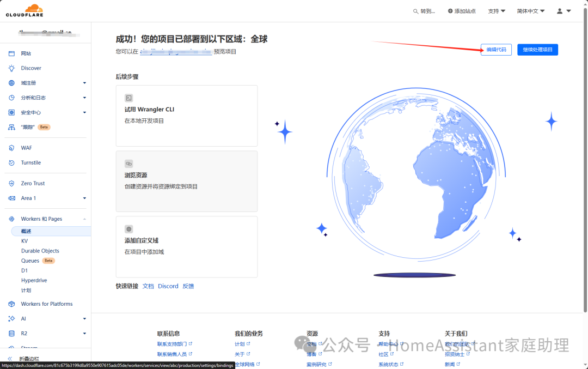
Task: Click the 继续处理项目 button
Action: coord(537,50)
